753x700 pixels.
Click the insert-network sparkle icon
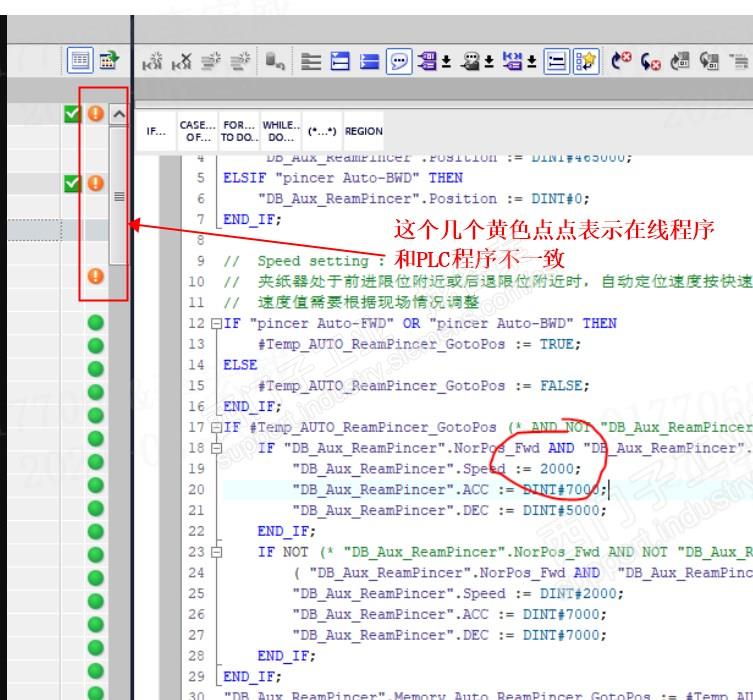152,61
